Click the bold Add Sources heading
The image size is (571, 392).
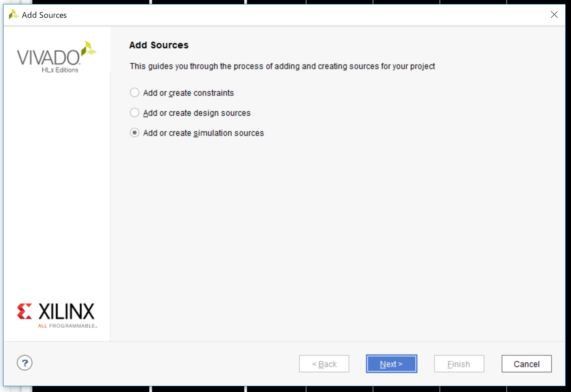[159, 45]
